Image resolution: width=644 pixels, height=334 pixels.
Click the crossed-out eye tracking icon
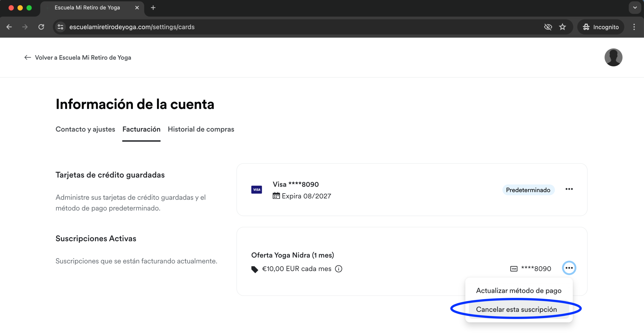[548, 27]
